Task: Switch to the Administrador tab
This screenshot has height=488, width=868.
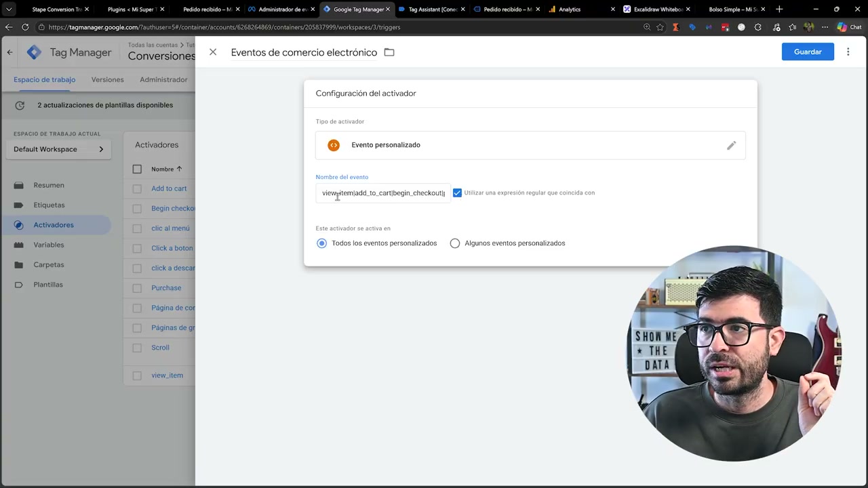Action: (163, 79)
